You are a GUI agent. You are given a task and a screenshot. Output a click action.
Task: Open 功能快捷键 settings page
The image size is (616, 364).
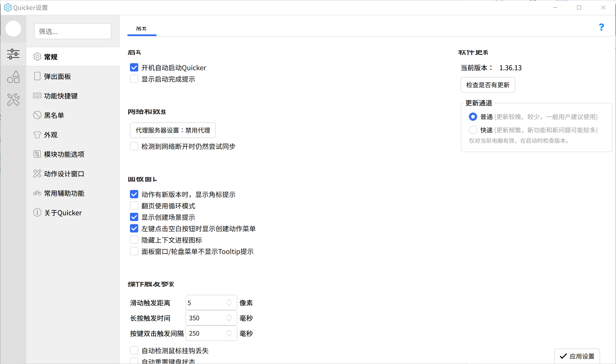[73, 96]
